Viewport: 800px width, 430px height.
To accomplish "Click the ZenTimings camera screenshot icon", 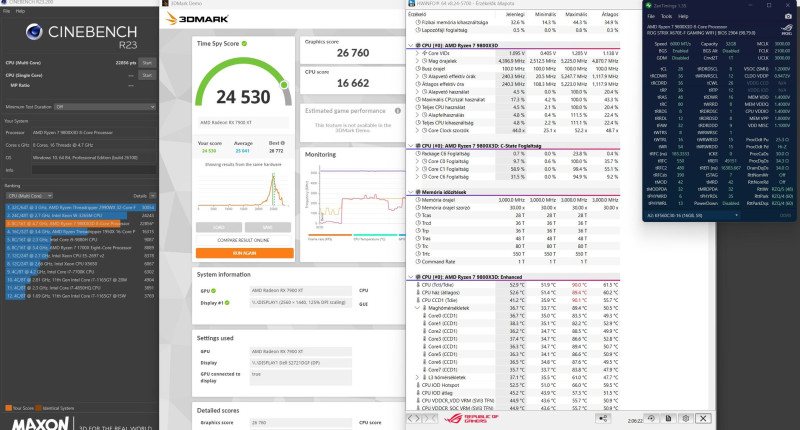I will [788, 16].
